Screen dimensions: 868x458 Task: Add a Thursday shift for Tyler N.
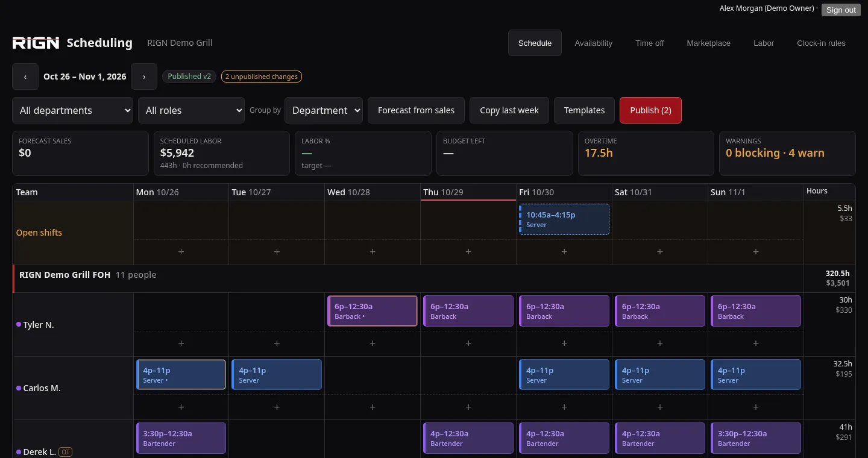tap(468, 343)
